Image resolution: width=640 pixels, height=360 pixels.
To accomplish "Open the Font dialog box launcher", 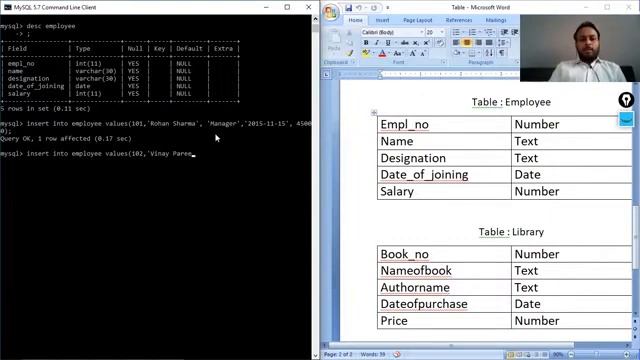I will pos(443,62).
